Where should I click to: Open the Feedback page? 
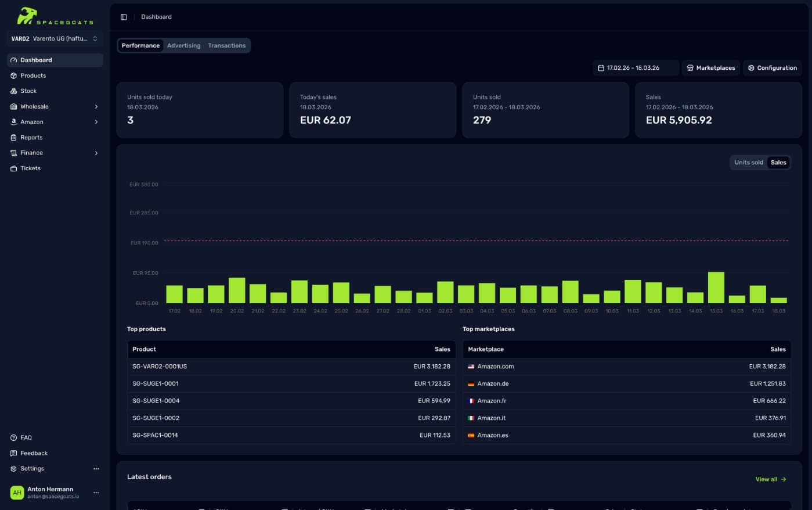click(13, 453)
